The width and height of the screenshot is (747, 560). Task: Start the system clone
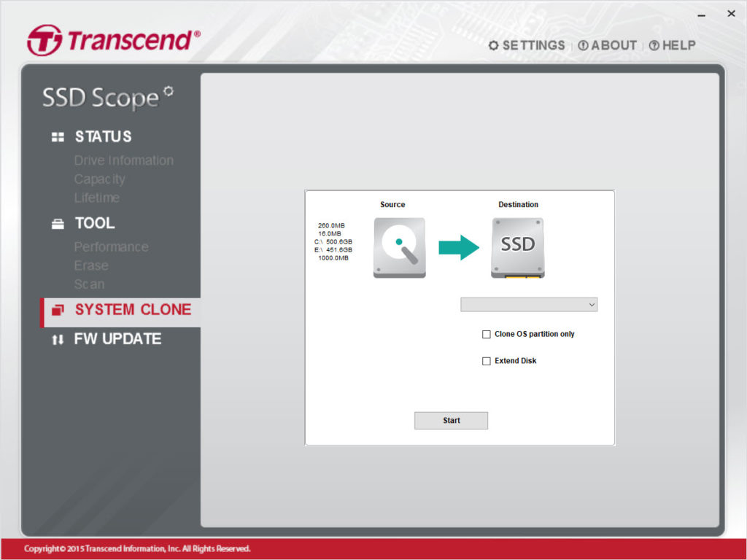(451, 421)
